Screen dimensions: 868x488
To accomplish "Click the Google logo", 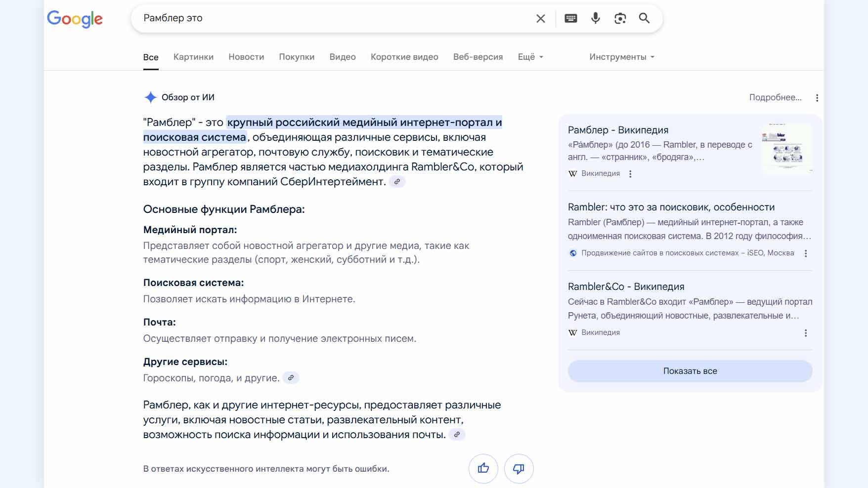I will coord(75,19).
